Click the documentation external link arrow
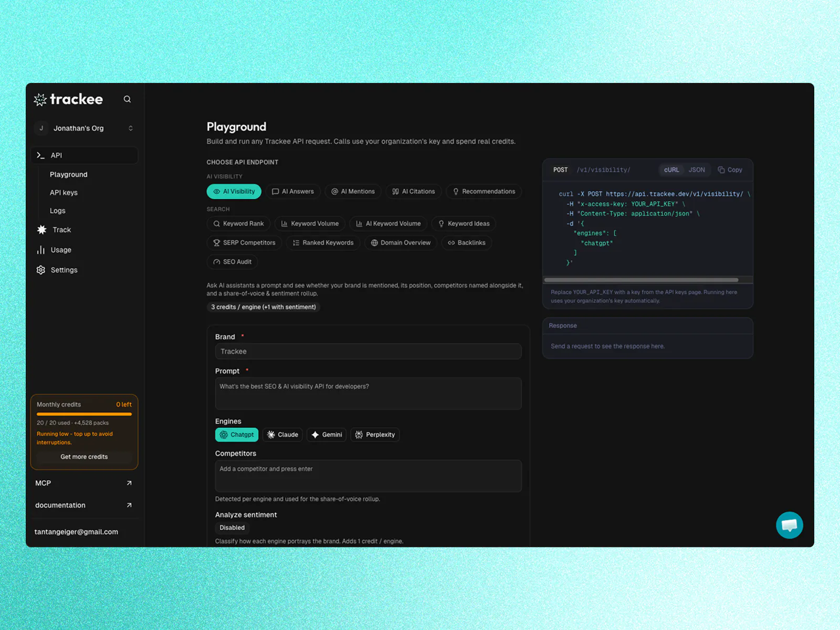Viewport: 840px width, 630px height. coord(129,505)
